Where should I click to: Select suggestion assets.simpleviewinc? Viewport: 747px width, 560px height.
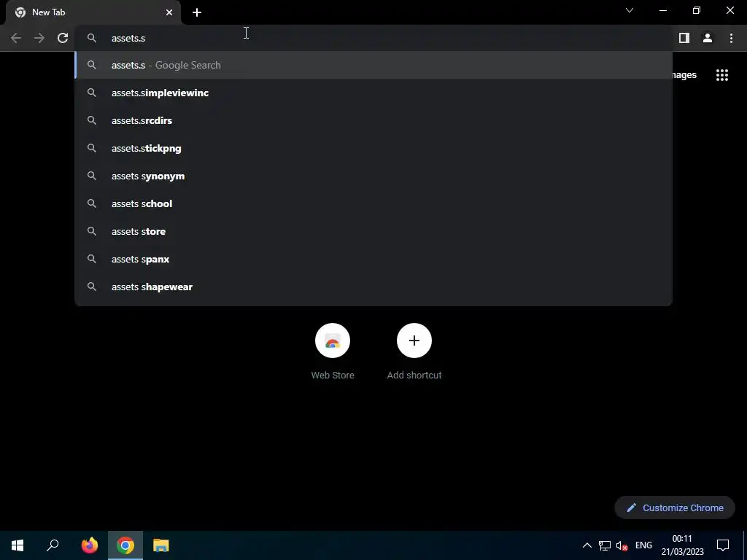[373, 93]
